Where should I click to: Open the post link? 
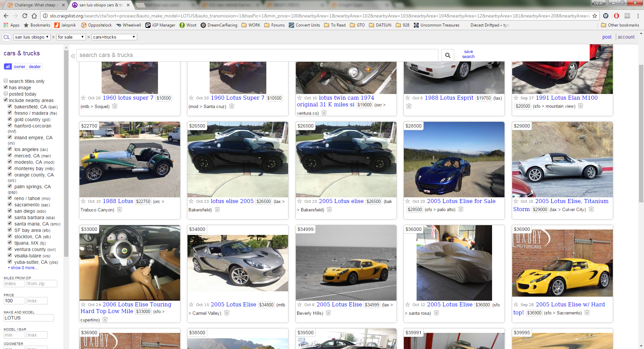pyautogui.click(x=607, y=37)
